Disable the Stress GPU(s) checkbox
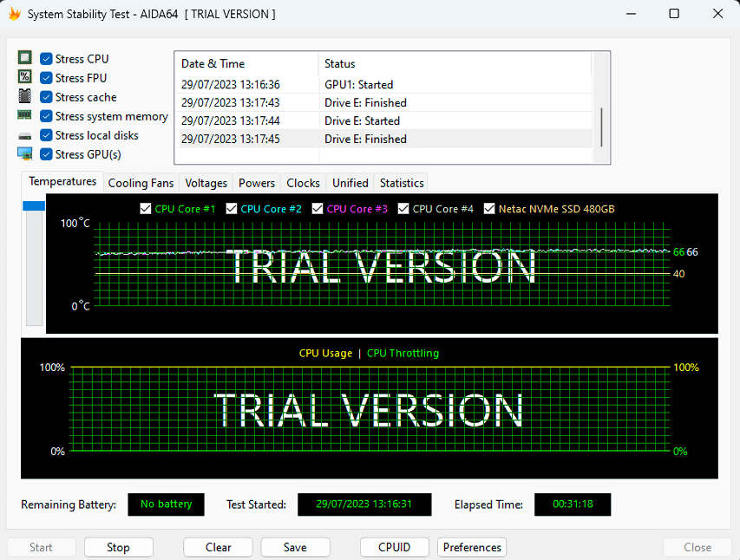This screenshot has height=560, width=740. (x=46, y=154)
